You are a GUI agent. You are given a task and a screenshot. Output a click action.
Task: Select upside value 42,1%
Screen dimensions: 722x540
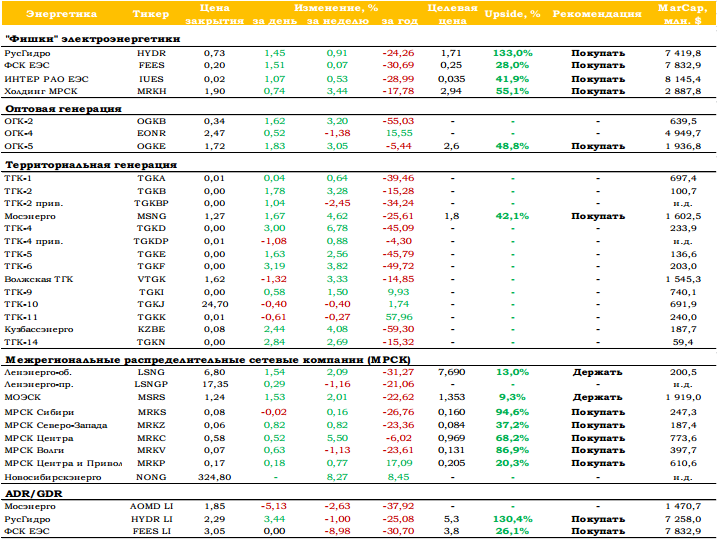(x=512, y=216)
